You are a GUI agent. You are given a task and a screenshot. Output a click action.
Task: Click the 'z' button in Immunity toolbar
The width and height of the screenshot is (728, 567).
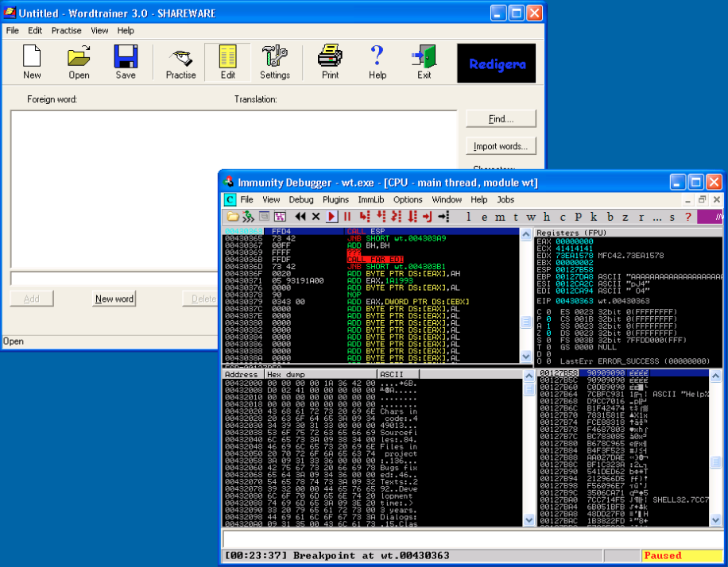(x=625, y=217)
